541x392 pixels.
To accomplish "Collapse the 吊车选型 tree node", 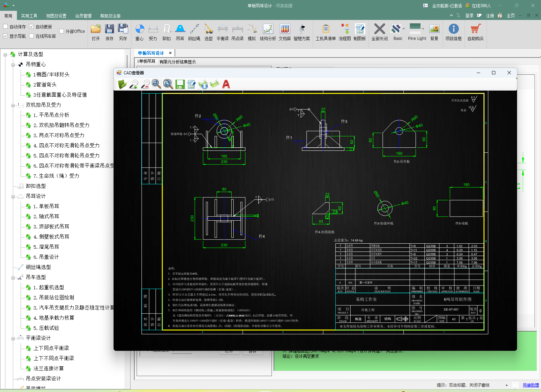I will click(x=13, y=277).
